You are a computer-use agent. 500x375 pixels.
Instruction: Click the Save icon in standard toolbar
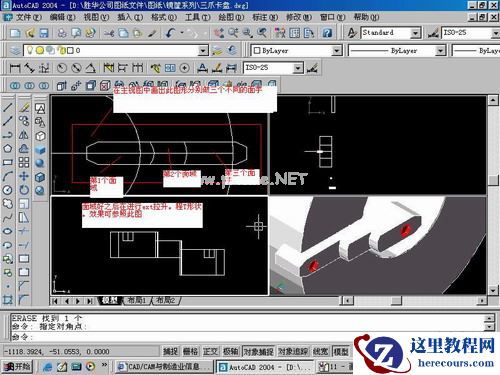pos(44,33)
